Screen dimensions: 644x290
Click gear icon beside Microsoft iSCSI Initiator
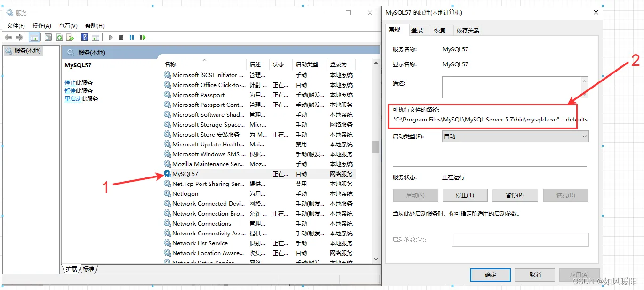[168, 75]
